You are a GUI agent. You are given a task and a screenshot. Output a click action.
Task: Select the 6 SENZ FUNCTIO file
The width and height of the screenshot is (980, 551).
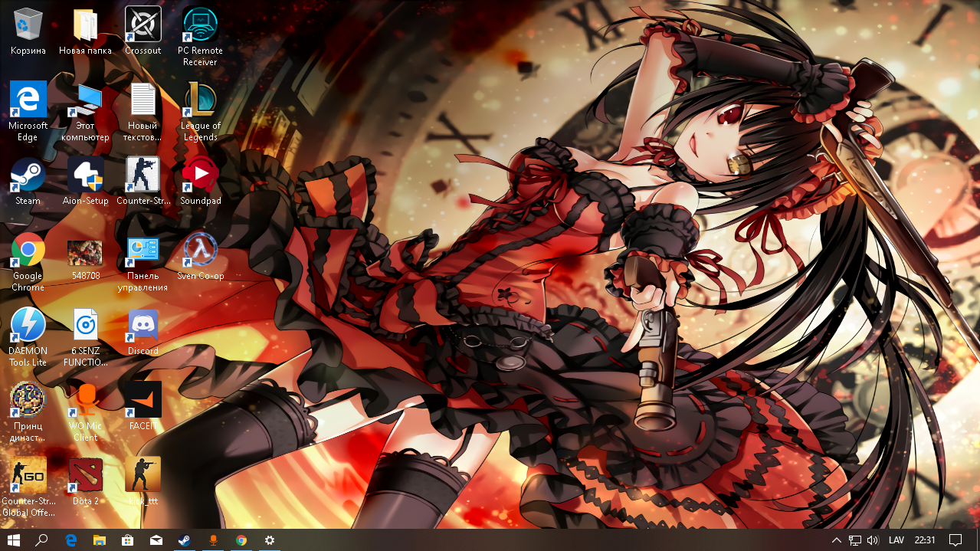coord(85,336)
